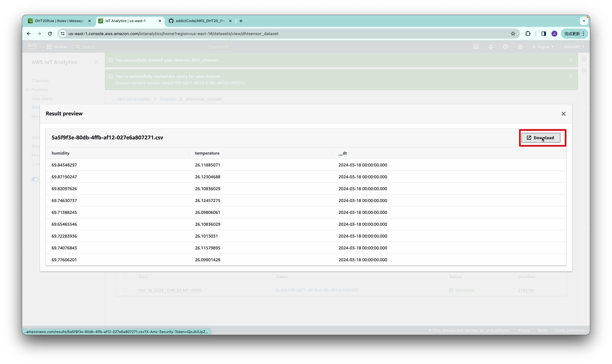Screen dimensions: 612x364
Task: Close the Result preview dialog
Action: 563,114
